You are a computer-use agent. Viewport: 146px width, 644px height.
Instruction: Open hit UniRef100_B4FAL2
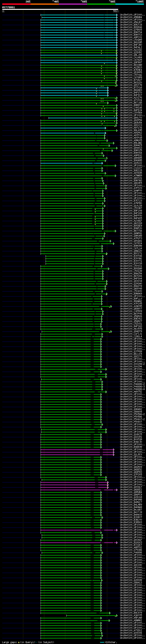pos(131,48)
